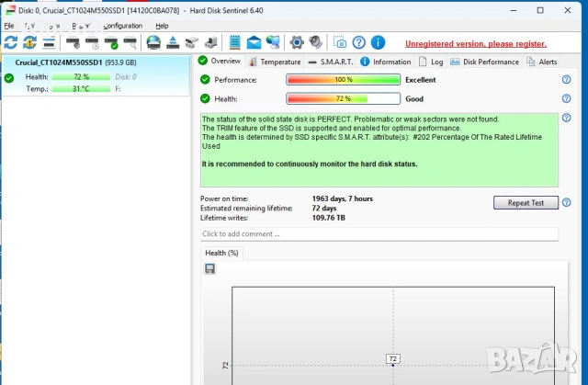The width and height of the screenshot is (588, 385).
Task: Click the Performance 100 % progress bar
Action: tap(343, 79)
